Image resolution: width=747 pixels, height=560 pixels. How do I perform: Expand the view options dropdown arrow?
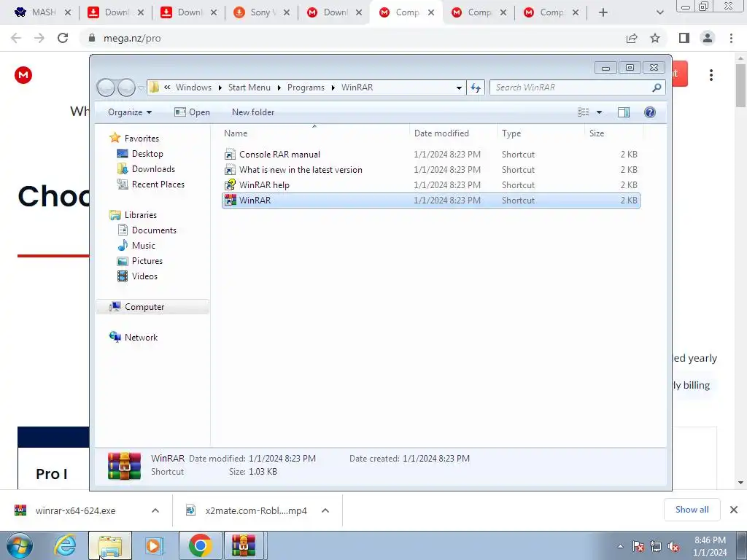pos(600,112)
